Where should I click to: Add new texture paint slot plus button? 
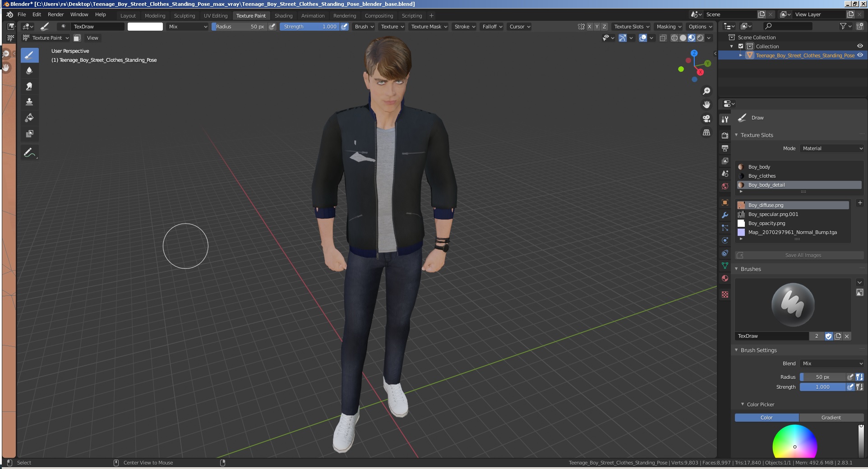coord(859,203)
